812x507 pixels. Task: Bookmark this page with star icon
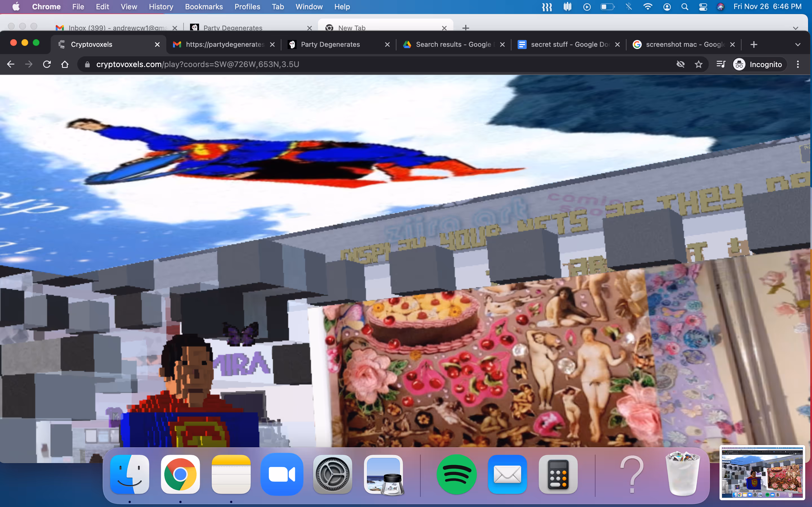click(699, 65)
